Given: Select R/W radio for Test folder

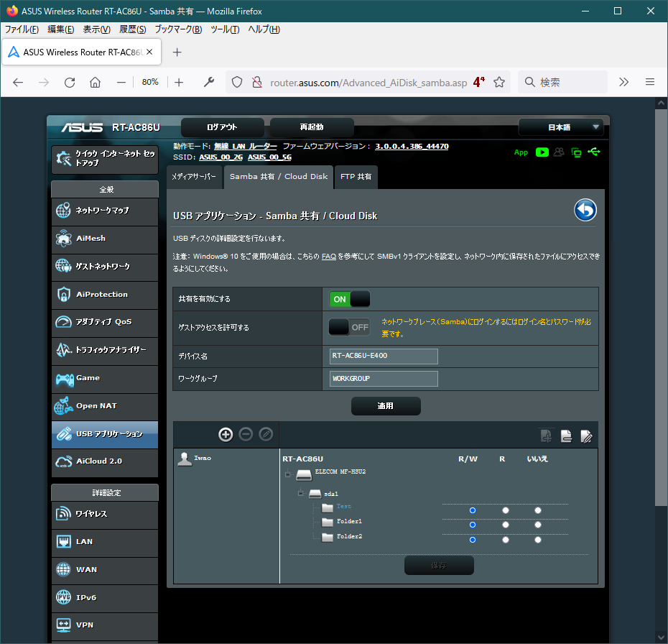Looking at the screenshot, I should [x=473, y=510].
